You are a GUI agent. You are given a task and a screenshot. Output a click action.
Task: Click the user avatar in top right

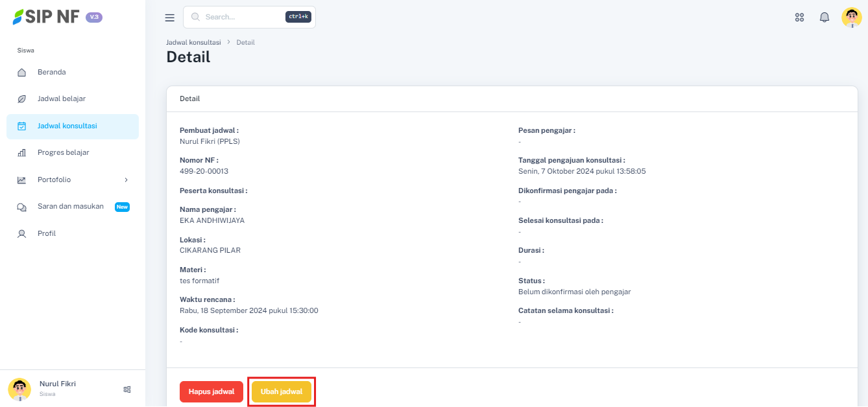click(851, 17)
